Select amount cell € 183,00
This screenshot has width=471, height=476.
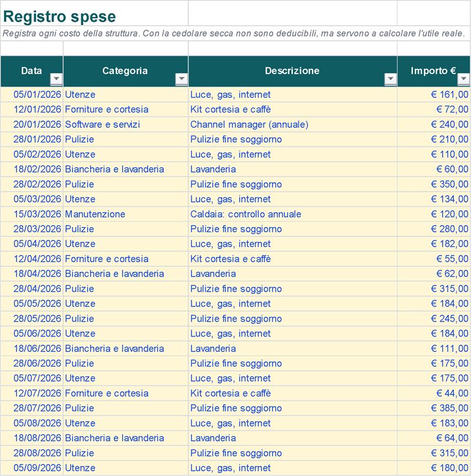pos(434,423)
